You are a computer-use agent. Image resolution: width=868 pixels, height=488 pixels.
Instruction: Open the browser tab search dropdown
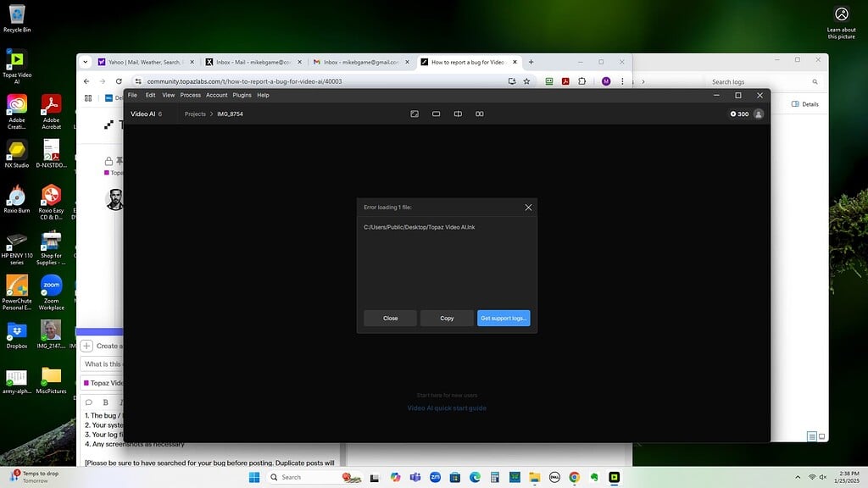point(85,61)
